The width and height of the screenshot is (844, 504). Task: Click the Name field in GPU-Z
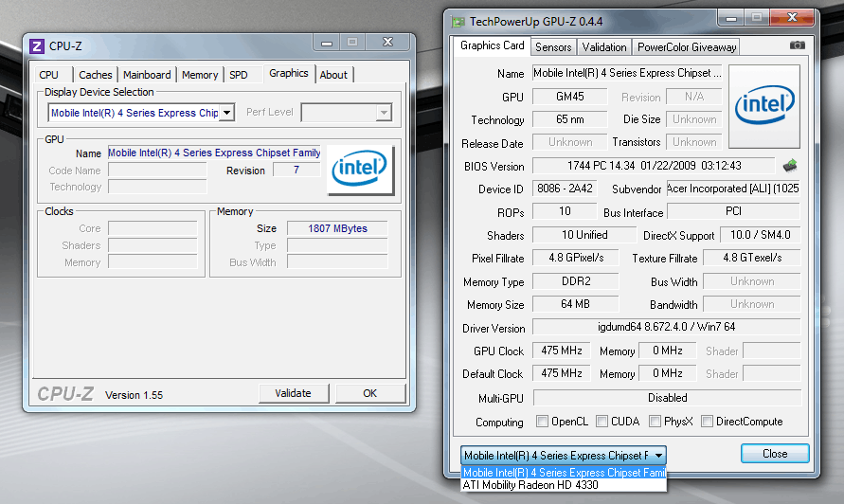pyautogui.click(x=627, y=73)
